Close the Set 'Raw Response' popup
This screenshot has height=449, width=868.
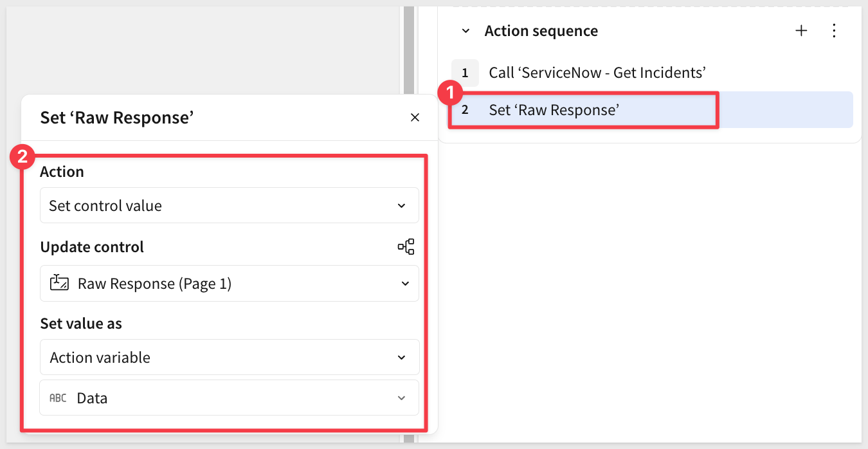(415, 117)
